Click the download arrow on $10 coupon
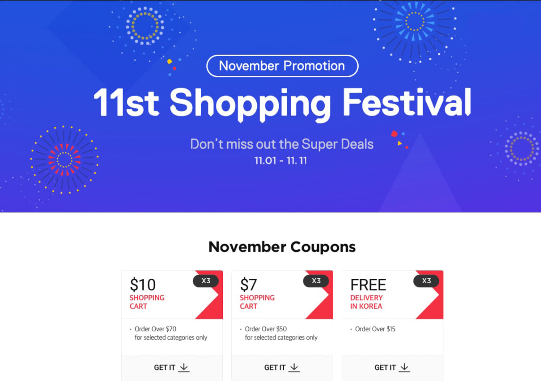541x392 pixels. [184, 367]
